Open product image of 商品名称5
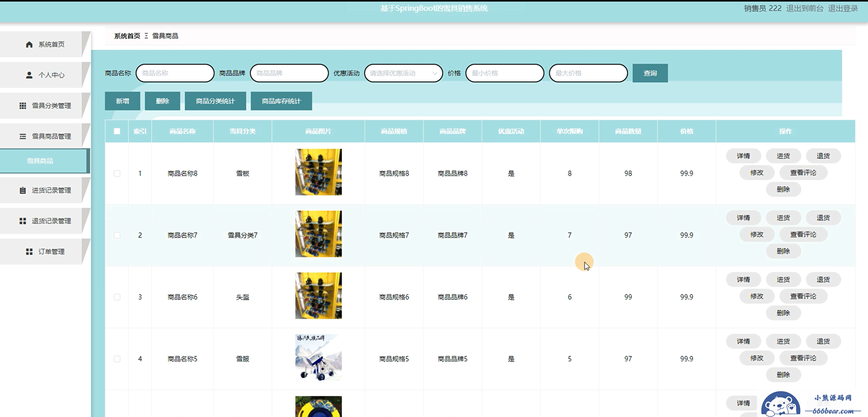The width and height of the screenshot is (868, 417). [318, 357]
